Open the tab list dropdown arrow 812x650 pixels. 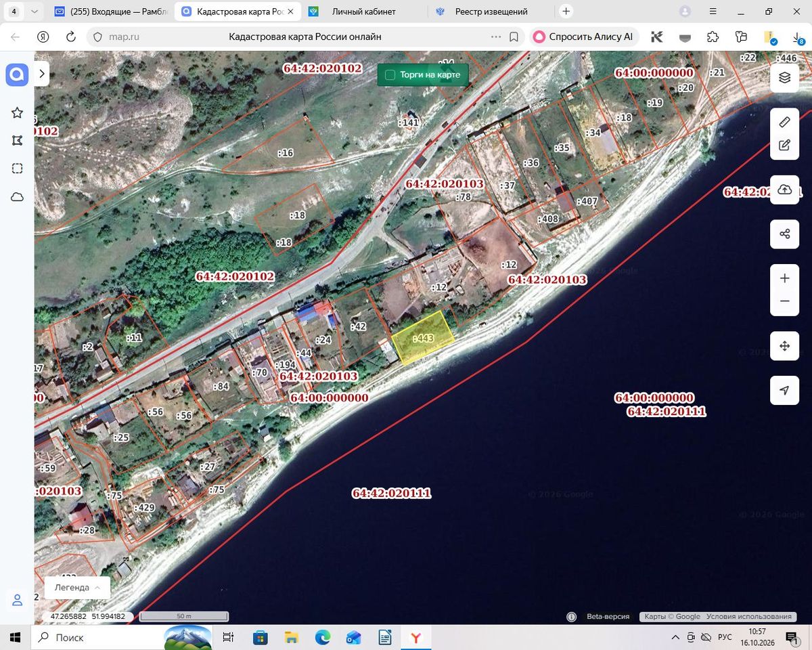tap(35, 12)
